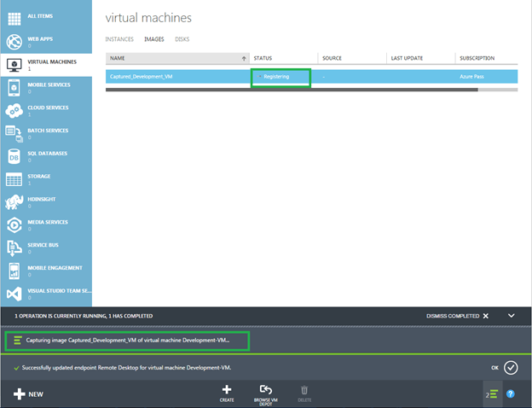532x408 pixels.
Task: Open Media Services play icon
Action: pos(14,225)
